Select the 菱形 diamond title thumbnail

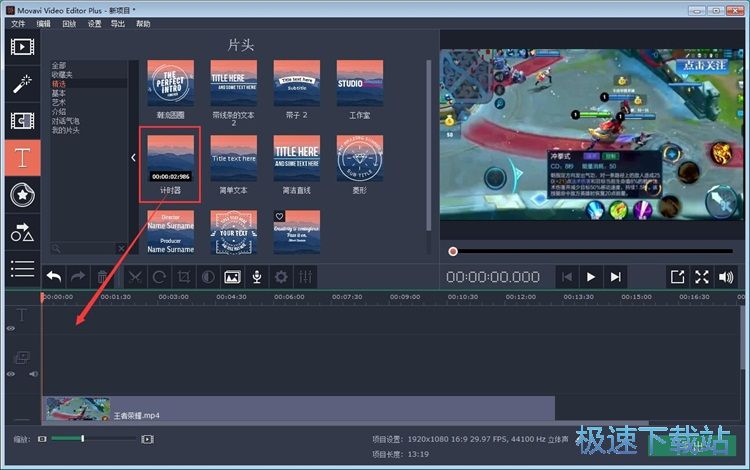tap(360, 158)
